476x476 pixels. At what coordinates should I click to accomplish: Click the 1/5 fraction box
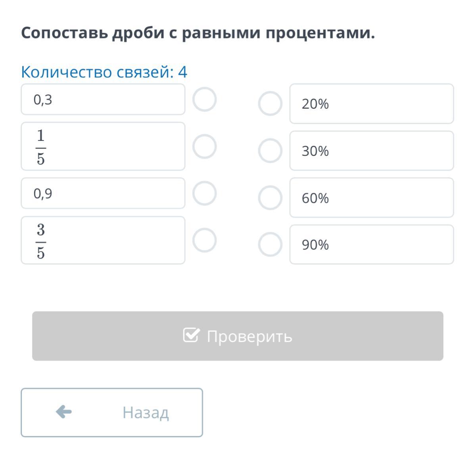pos(103,146)
